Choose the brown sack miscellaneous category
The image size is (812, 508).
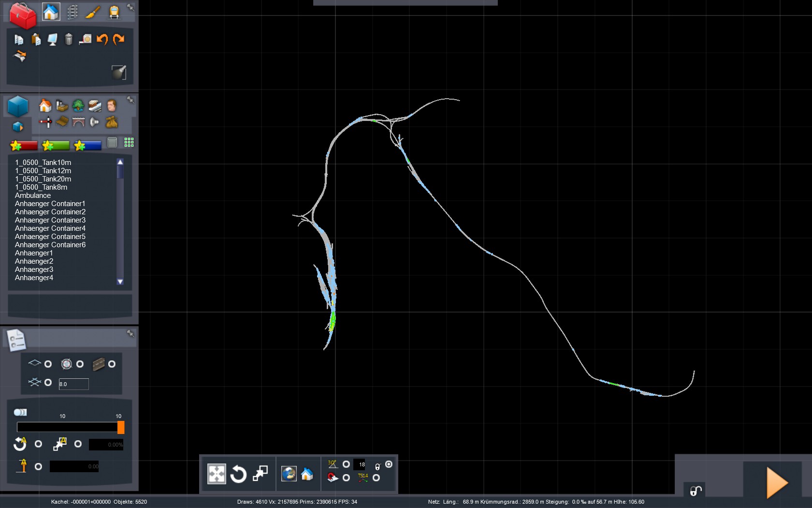click(112, 122)
